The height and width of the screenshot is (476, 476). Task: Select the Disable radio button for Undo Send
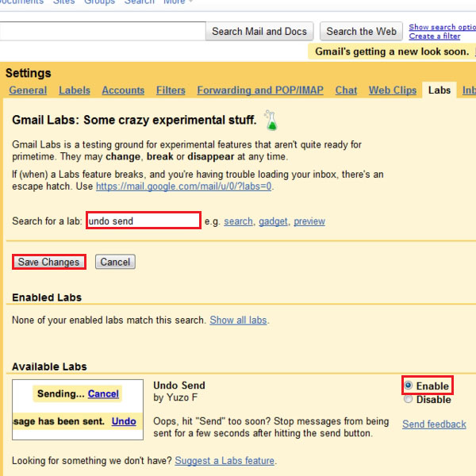(x=409, y=399)
